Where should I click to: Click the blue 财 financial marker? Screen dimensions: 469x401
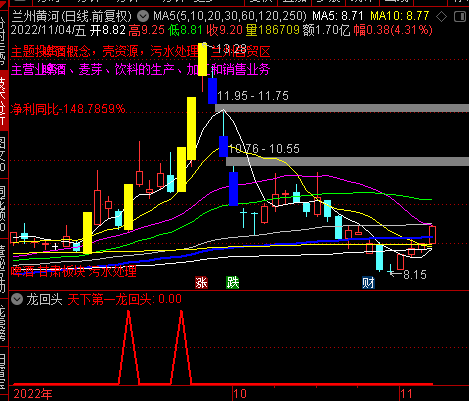[x=368, y=283]
